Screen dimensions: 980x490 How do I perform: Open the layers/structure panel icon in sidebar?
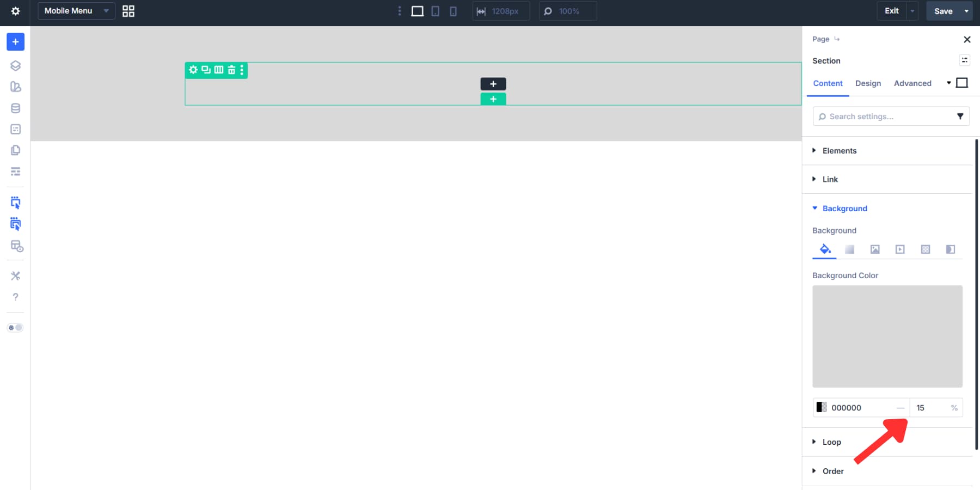15,65
